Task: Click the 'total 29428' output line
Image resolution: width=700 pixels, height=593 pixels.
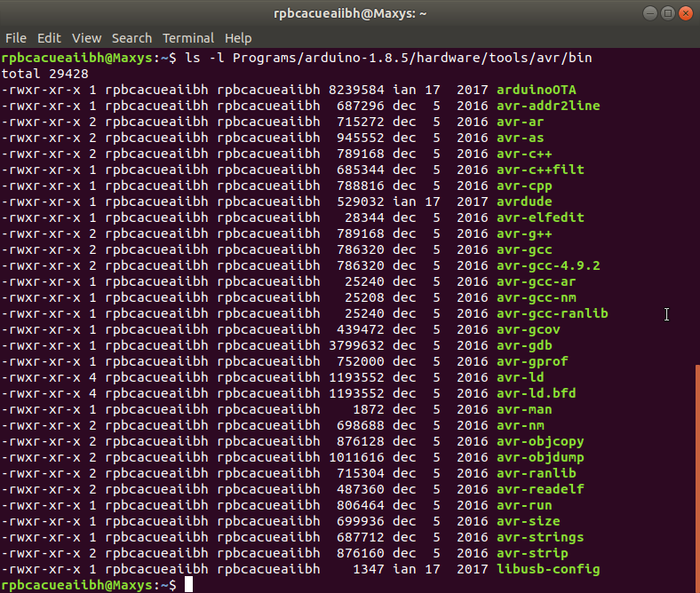Action: tap(39, 74)
